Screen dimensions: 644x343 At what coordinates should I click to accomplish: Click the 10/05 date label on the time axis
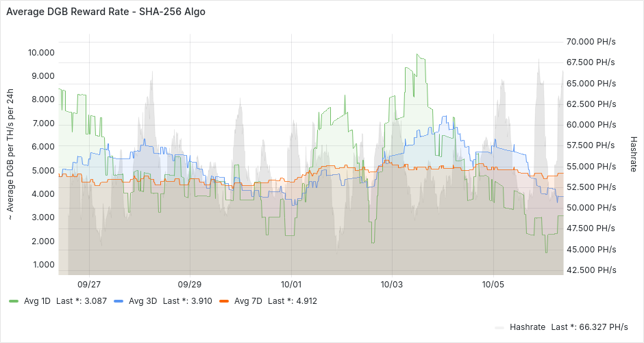pos(493,283)
